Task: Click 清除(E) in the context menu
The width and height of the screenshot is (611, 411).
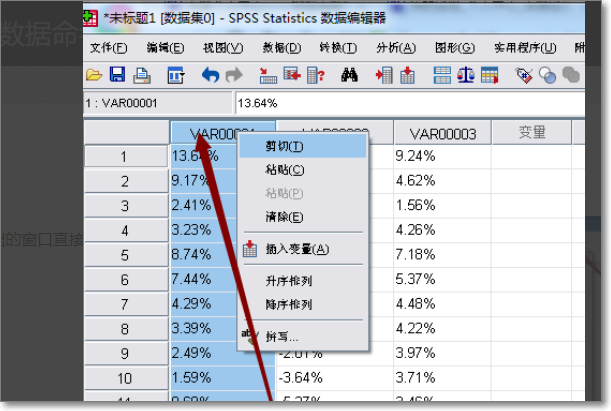Action: point(284,216)
